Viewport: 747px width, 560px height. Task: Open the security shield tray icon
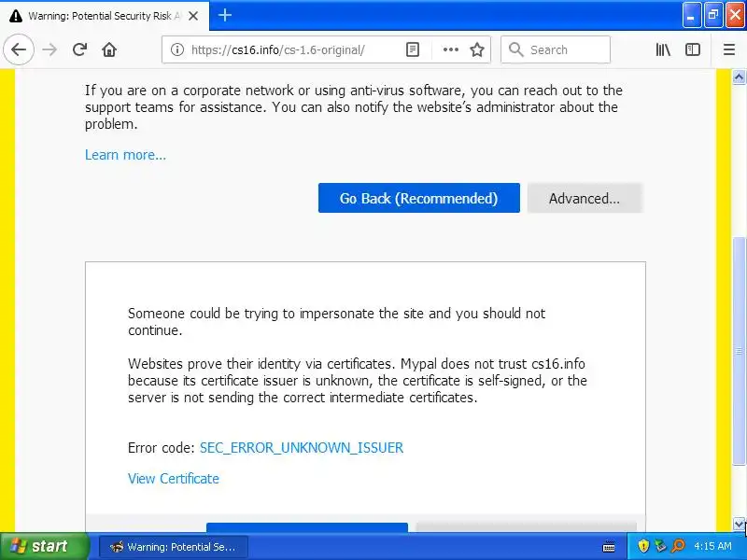pos(643,546)
